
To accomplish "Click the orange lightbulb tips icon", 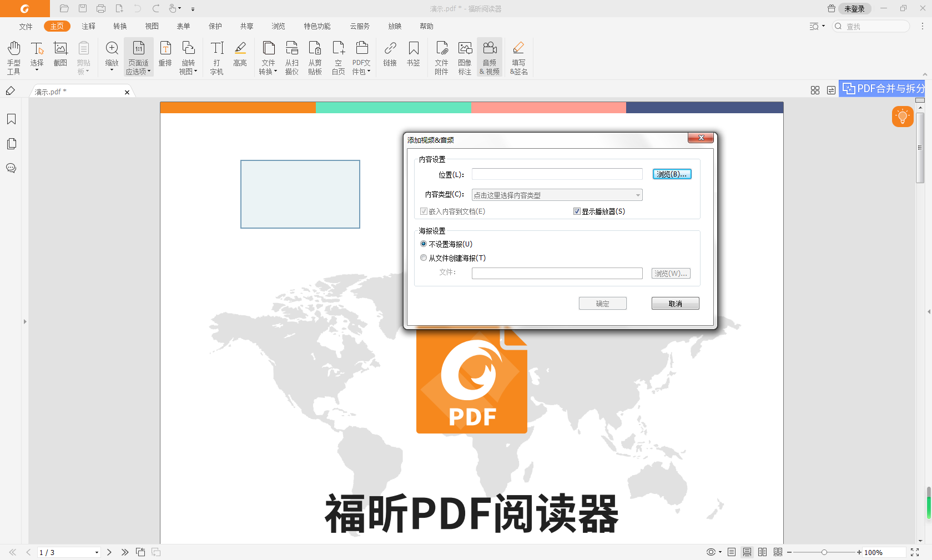I will [x=903, y=117].
